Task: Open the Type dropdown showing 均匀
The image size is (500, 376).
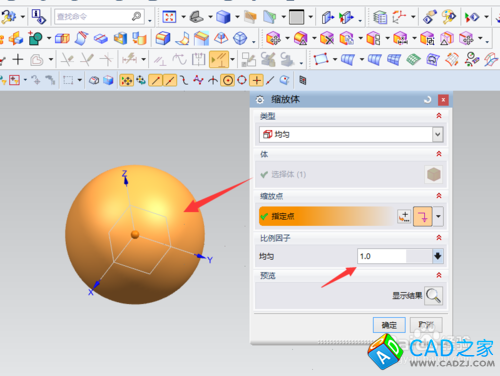Action: [351, 134]
